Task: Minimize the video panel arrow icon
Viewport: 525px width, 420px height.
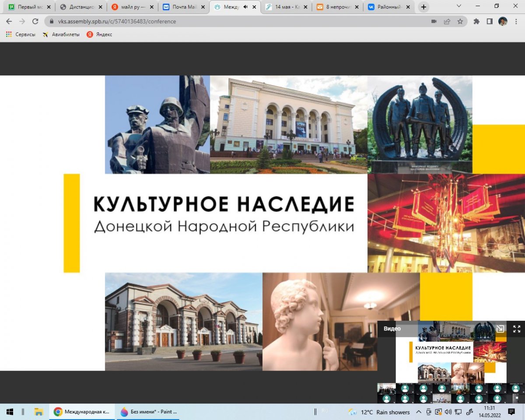Action: (x=500, y=329)
